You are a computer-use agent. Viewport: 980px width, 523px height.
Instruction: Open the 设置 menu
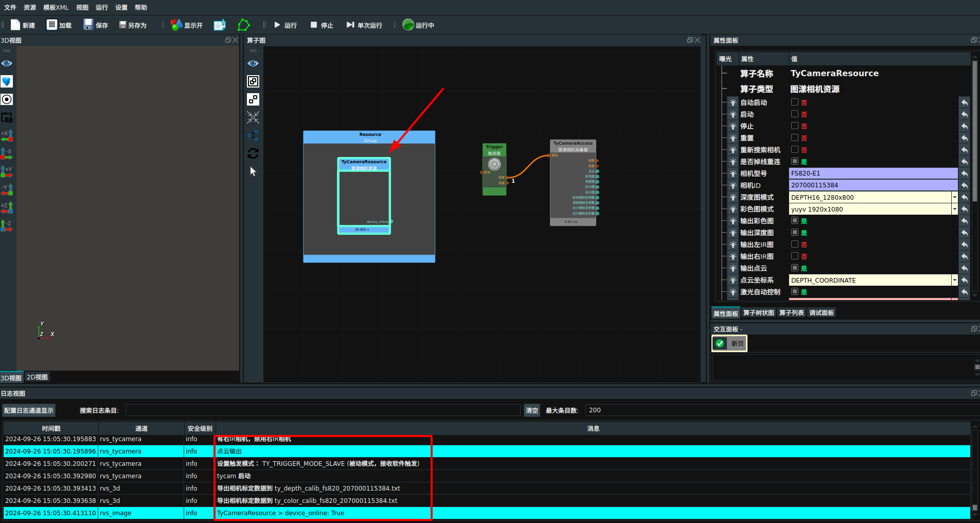(121, 7)
